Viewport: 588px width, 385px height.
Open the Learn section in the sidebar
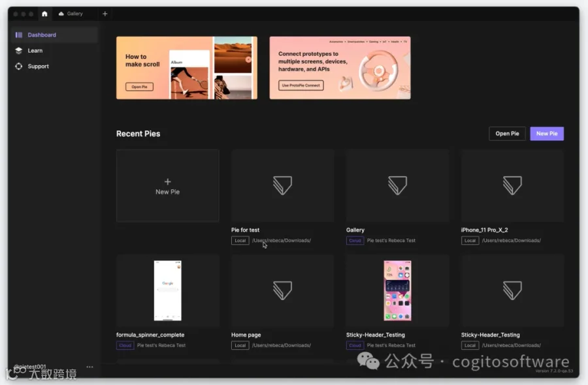pos(54,50)
